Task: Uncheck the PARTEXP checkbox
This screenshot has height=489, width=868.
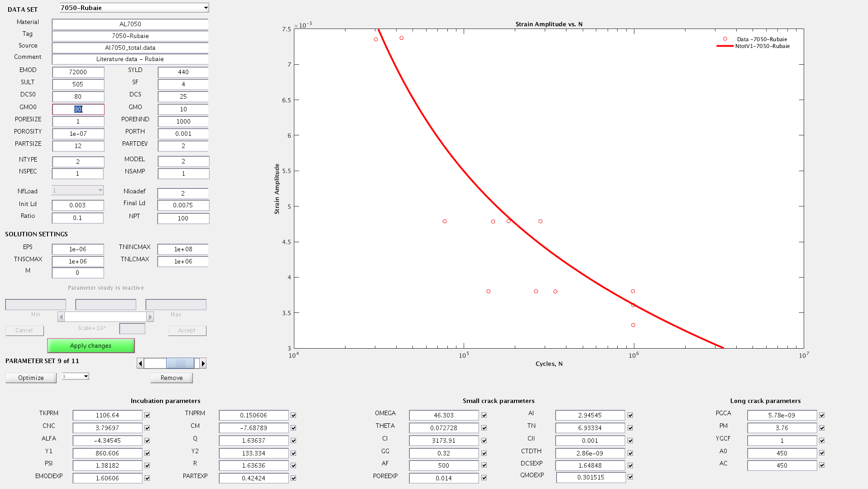Action: pos(293,478)
